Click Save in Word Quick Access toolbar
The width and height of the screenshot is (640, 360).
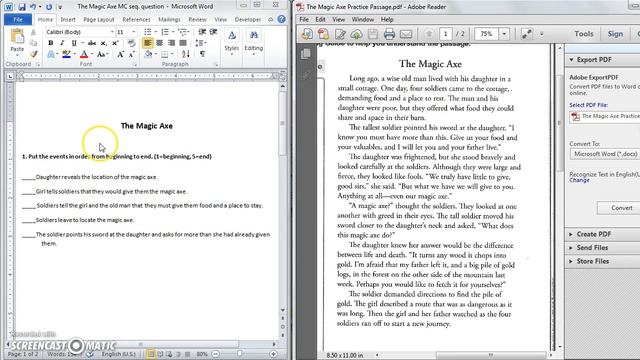(x=22, y=7)
